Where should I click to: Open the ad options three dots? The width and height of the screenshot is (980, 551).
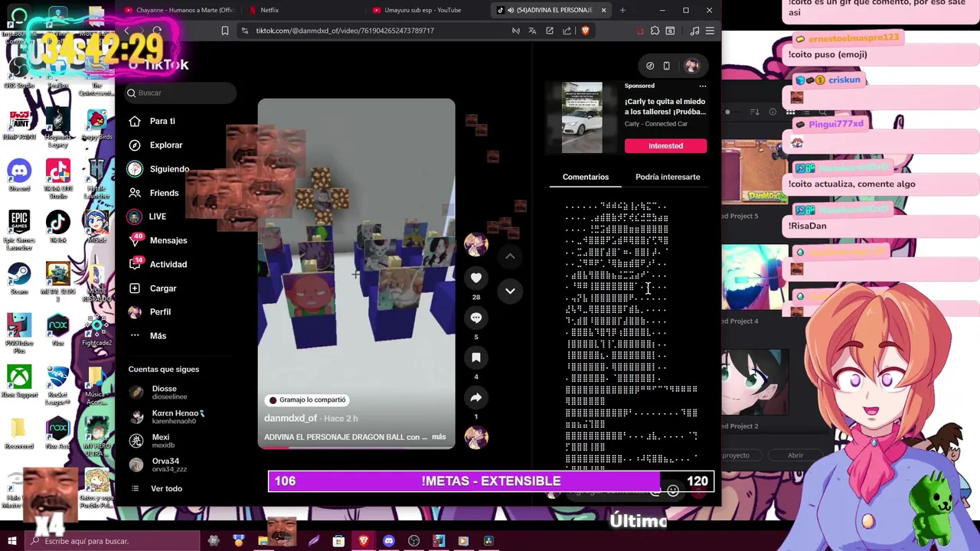click(702, 86)
